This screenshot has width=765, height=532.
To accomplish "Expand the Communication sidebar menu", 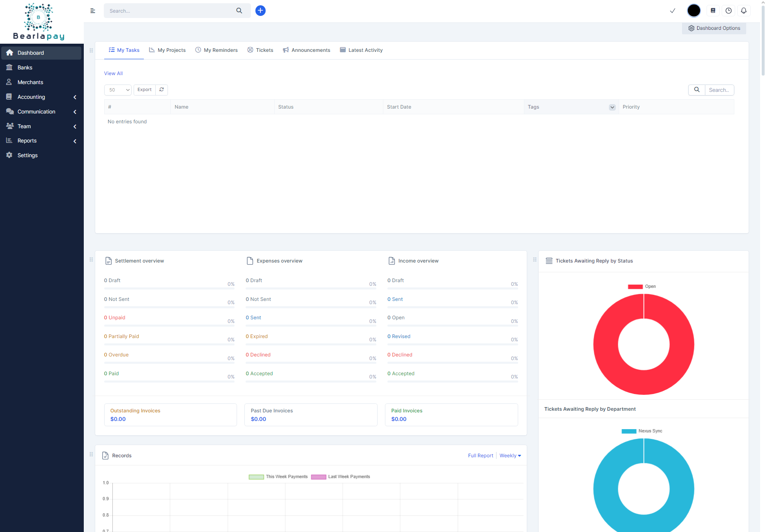I will [41, 111].
